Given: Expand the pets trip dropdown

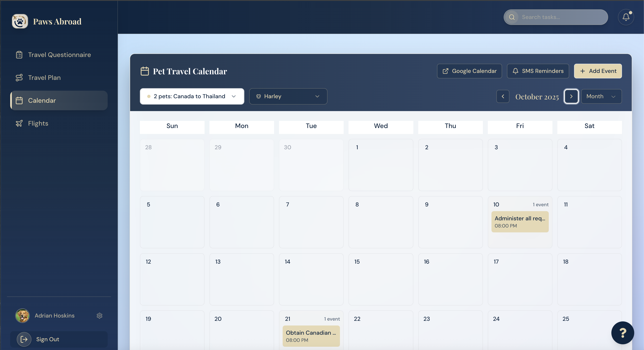Looking at the screenshot, I should [192, 96].
